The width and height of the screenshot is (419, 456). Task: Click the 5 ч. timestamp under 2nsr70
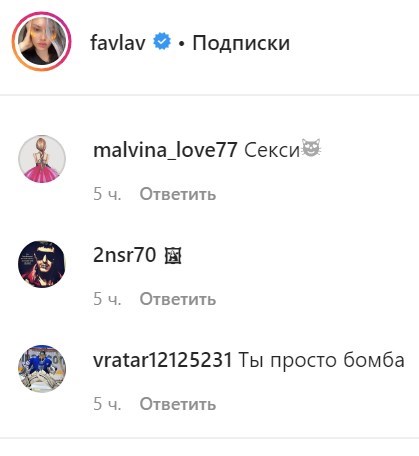pyautogui.click(x=107, y=299)
